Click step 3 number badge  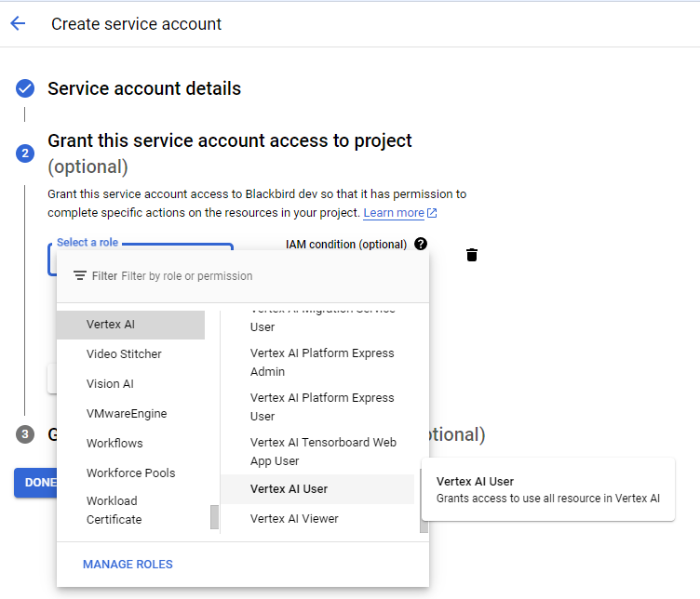point(25,434)
